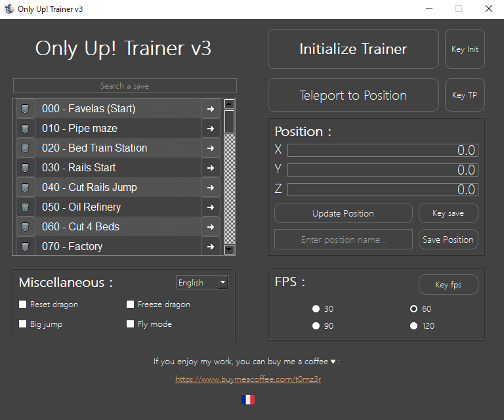Click the Key Init button
This screenshot has height=420, width=504.
click(x=465, y=49)
